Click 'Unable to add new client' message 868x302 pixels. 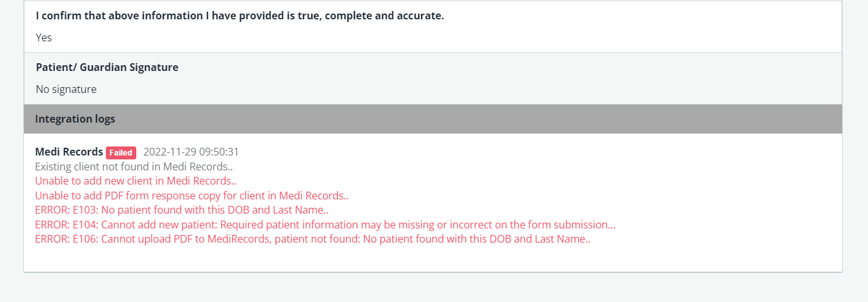click(136, 181)
